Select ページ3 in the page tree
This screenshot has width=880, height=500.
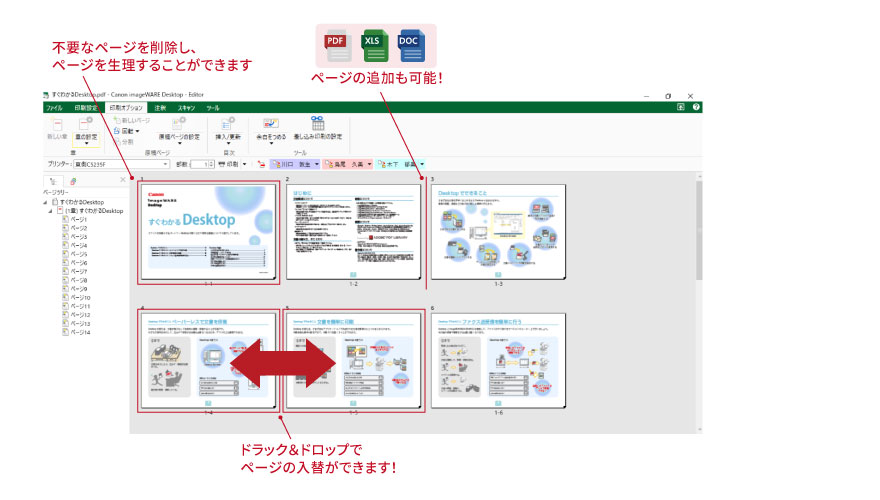pos(75,237)
